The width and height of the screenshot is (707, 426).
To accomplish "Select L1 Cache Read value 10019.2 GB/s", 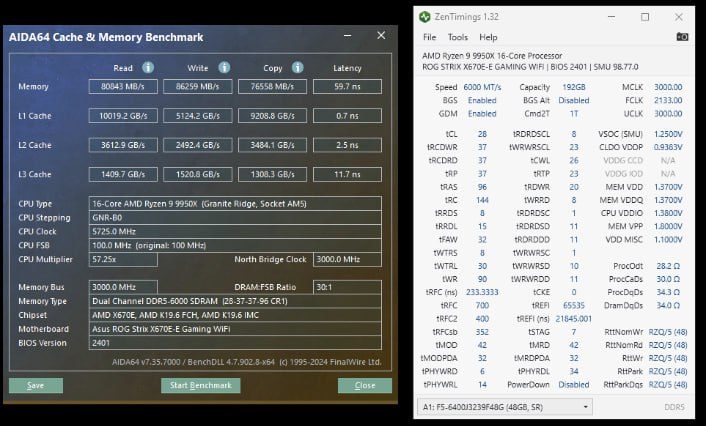I will 123,116.
